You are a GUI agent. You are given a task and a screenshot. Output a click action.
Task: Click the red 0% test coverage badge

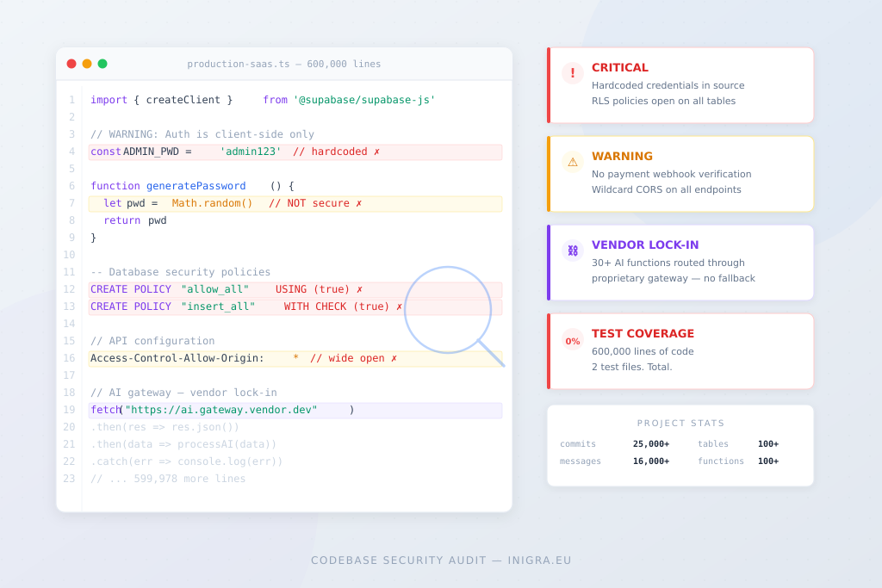[x=572, y=341]
